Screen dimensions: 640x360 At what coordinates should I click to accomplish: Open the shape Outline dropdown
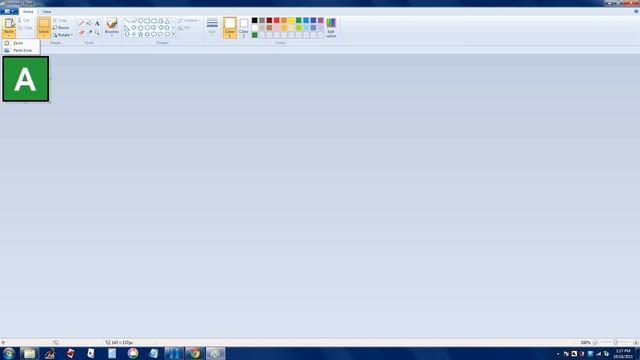189,20
